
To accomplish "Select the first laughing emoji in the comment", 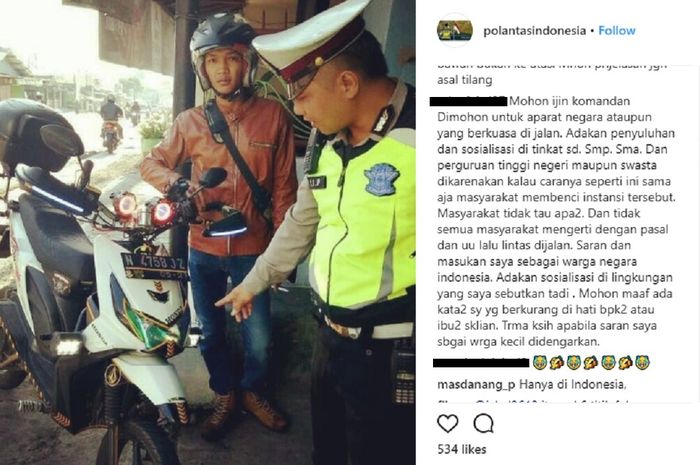I will [x=540, y=362].
